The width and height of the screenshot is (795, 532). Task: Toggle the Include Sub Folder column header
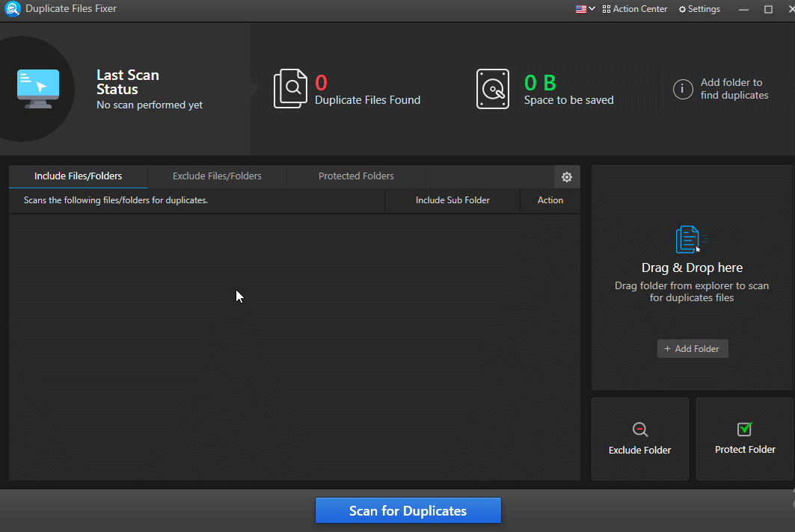(x=452, y=200)
